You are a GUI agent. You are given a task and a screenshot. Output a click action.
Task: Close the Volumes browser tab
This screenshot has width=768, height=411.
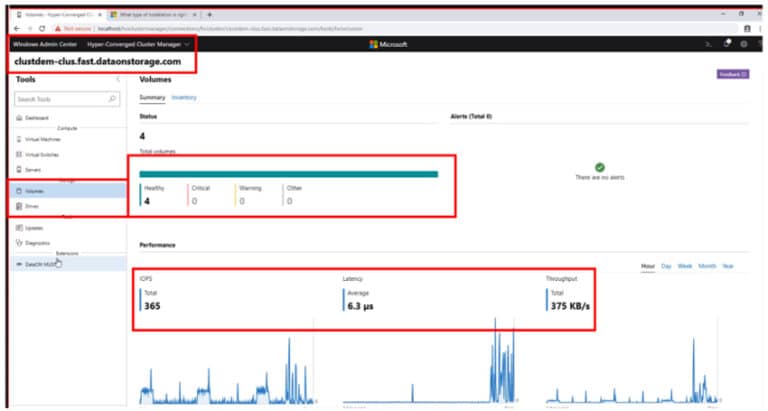[99, 15]
